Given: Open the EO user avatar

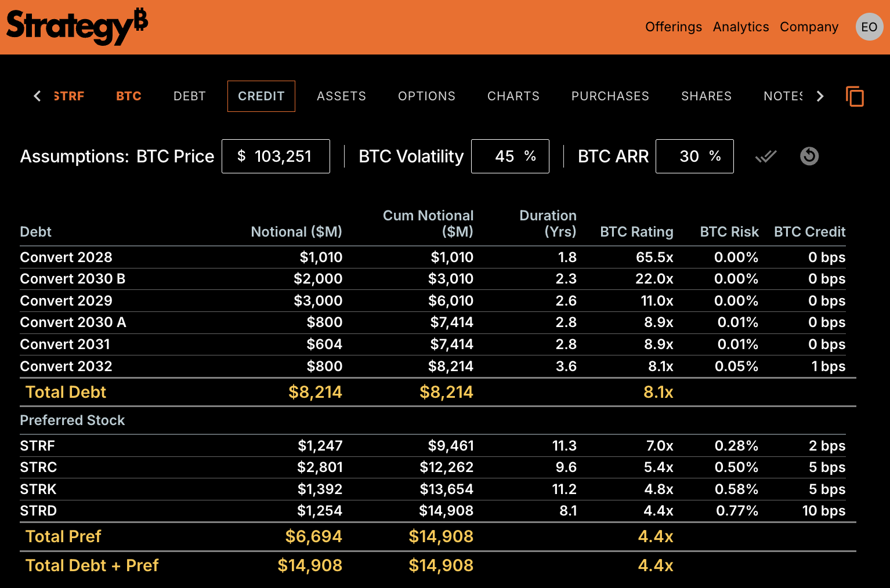Looking at the screenshot, I should [869, 27].
